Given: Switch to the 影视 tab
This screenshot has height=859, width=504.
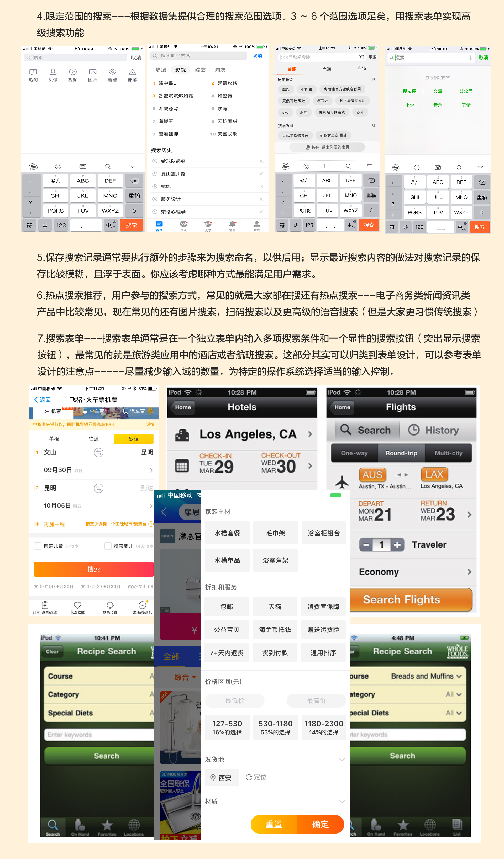Looking at the screenshot, I should [181, 70].
